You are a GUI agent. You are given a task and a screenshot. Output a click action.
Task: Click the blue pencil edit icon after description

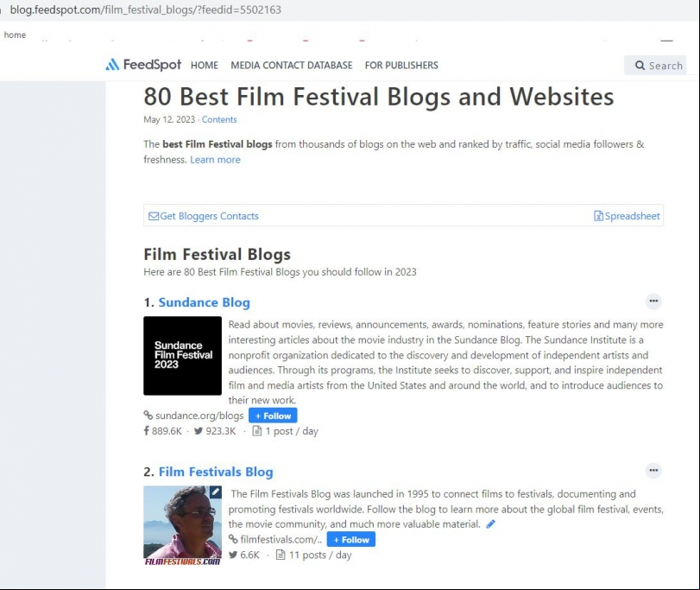(490, 524)
